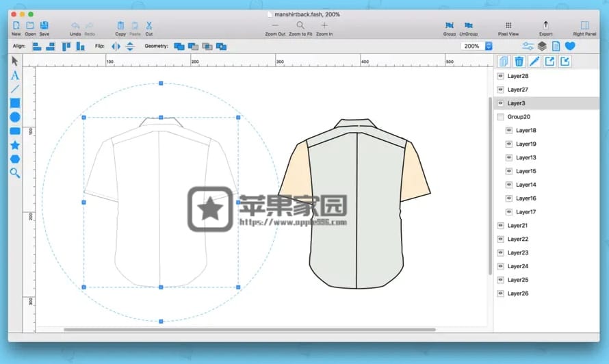Viewport: 609px width, 364px height.
Task: Toggle visibility of Layer3
Action: pos(500,103)
